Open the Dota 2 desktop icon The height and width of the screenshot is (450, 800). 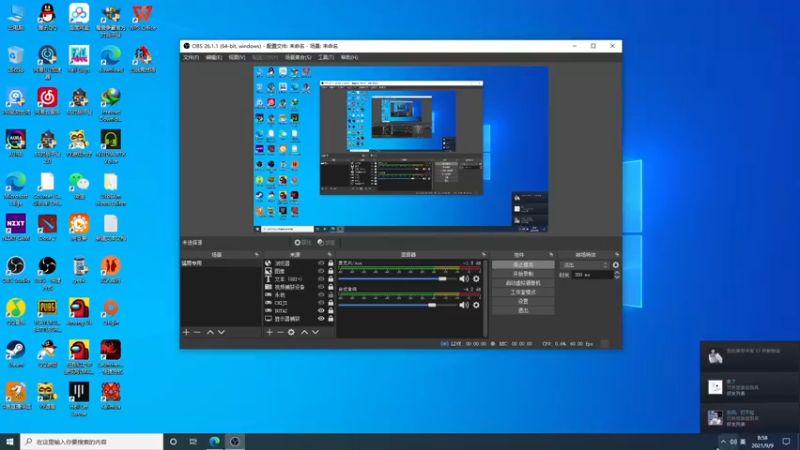pyautogui.click(x=47, y=228)
